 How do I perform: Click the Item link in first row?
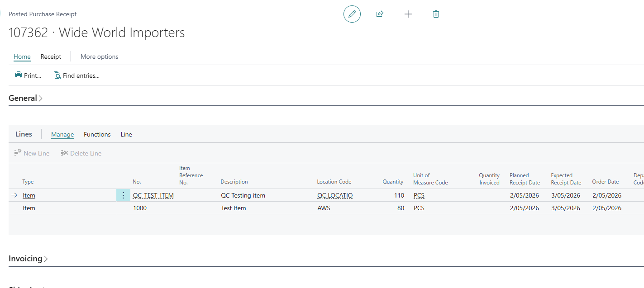29,195
